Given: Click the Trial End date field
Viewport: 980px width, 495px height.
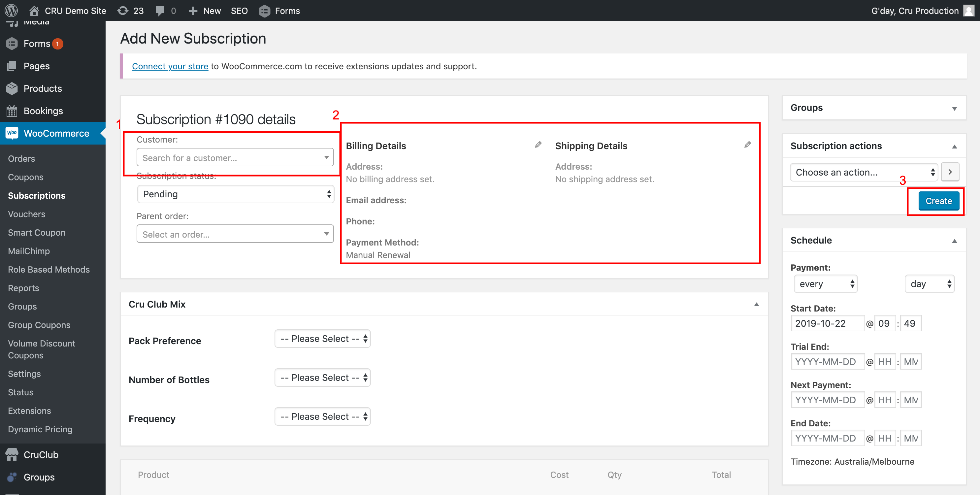Looking at the screenshot, I should [828, 361].
